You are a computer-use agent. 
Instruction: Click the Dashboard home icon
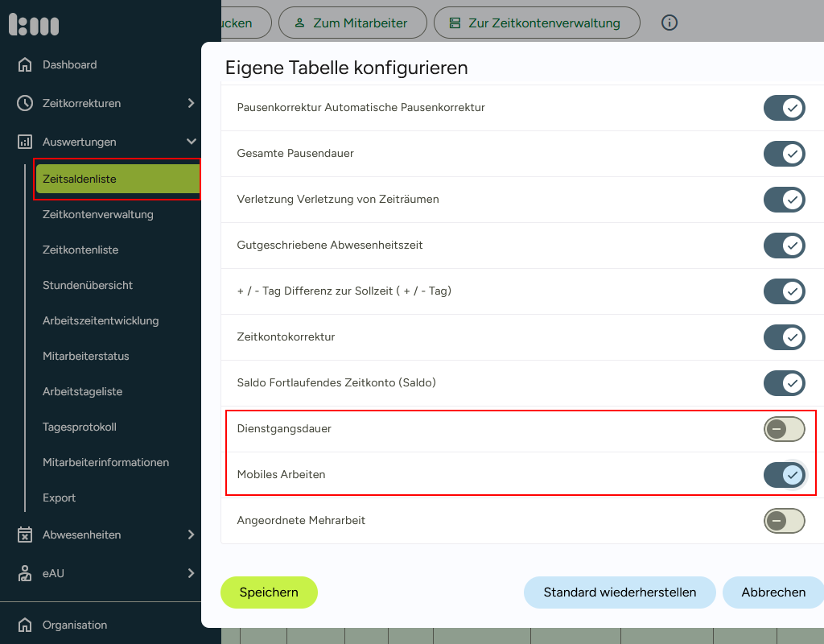coord(25,64)
